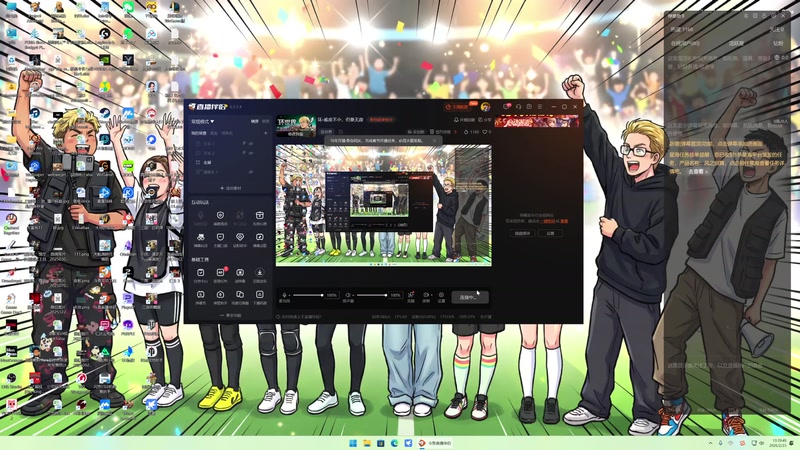800x450 pixels.
Task: Click the 添加素材 add-source button
Action: click(230, 188)
